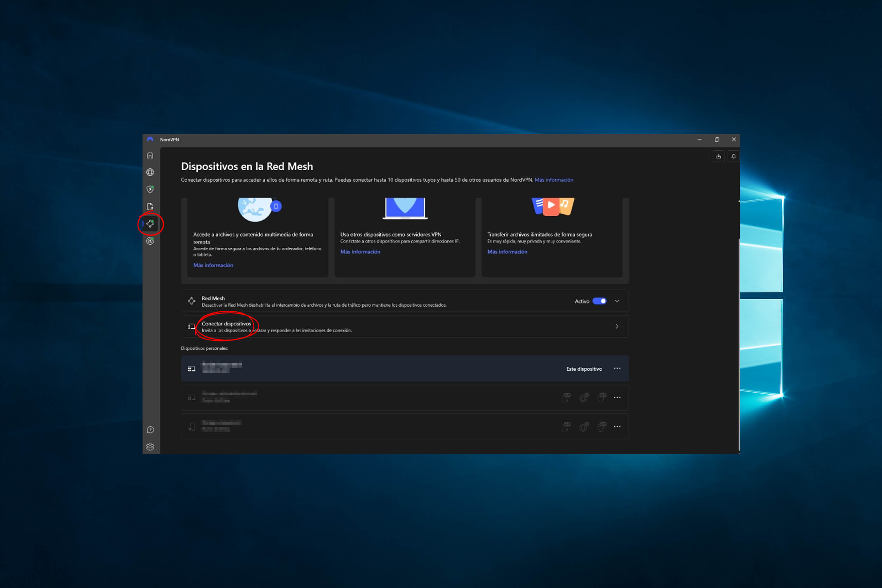This screenshot has width=882, height=588.
Task: Click remote-access shield icon in computer device row
Action: click(x=602, y=398)
